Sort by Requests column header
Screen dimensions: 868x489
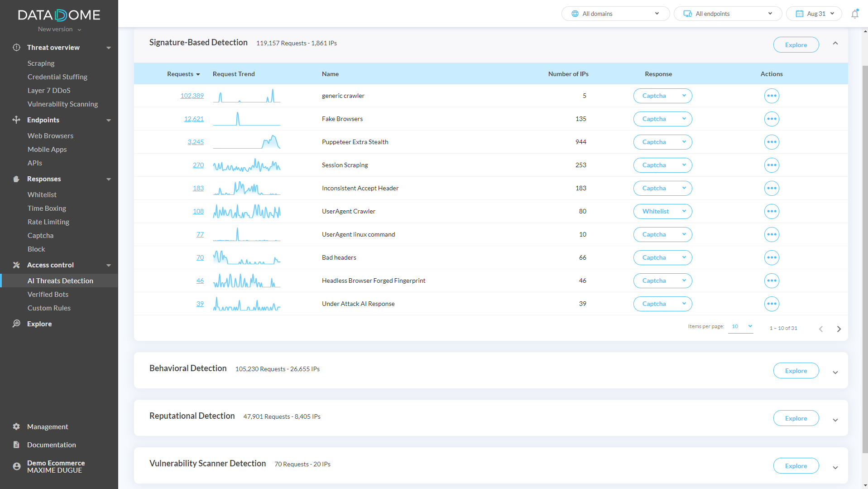[183, 74]
